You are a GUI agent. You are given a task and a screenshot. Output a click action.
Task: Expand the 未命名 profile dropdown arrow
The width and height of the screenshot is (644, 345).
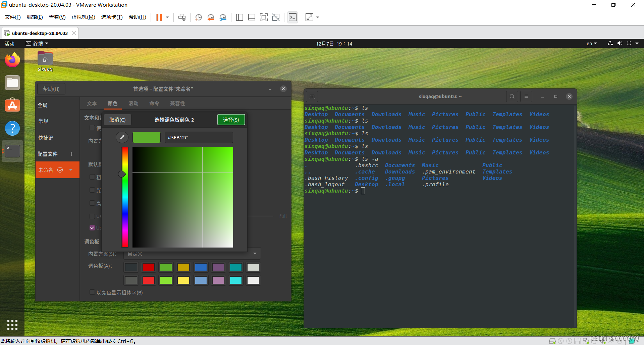pyautogui.click(x=71, y=170)
